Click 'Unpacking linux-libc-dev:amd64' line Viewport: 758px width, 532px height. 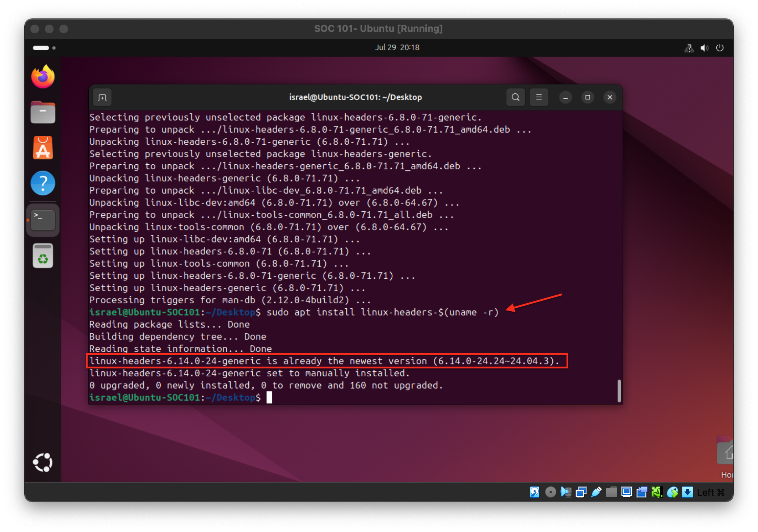(274, 203)
